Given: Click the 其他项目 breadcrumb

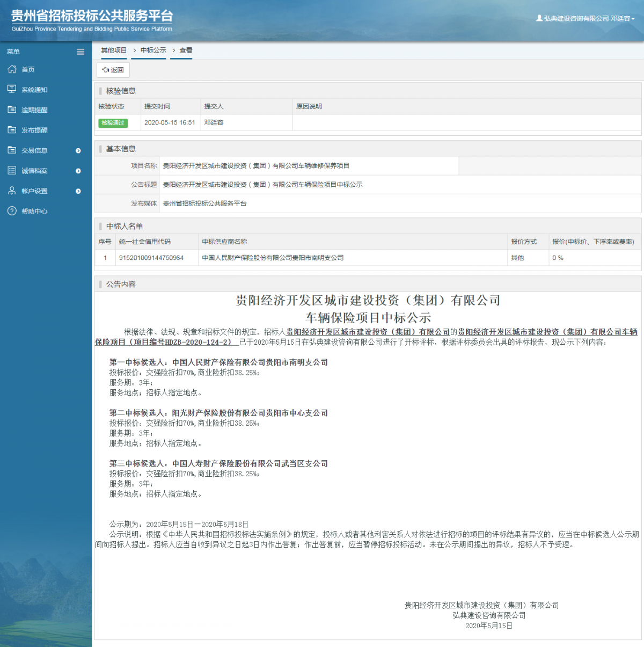Looking at the screenshot, I should [114, 50].
